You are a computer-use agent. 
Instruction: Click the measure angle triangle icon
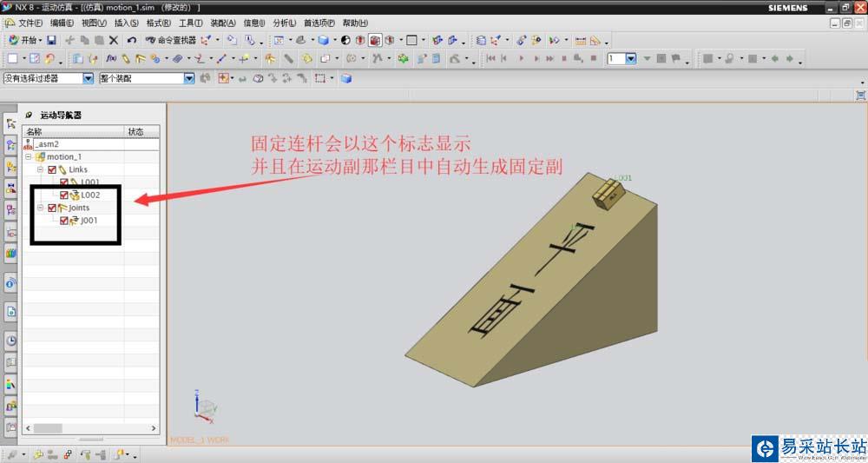[595, 41]
